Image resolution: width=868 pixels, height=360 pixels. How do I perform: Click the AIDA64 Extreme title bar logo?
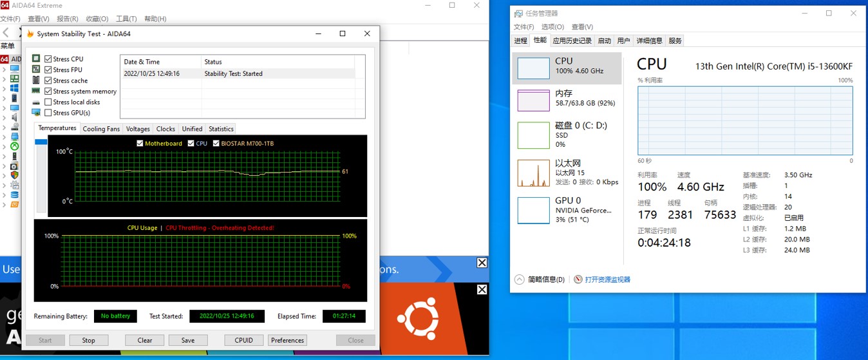pyautogui.click(x=5, y=5)
